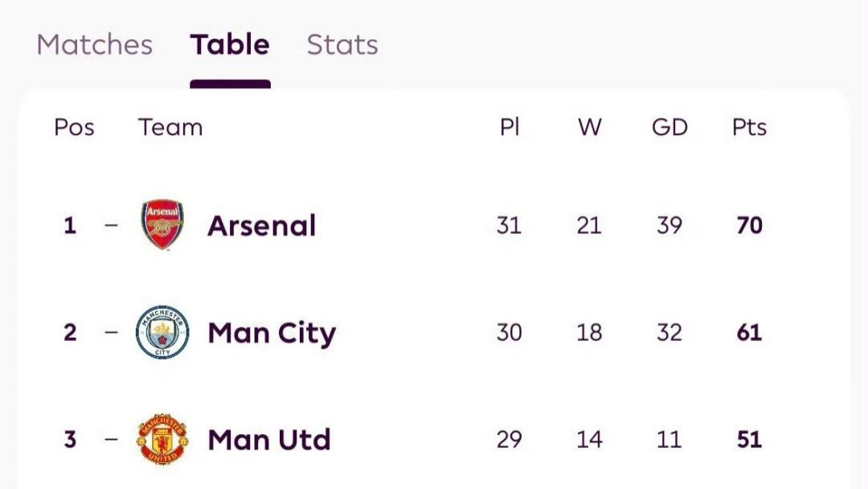Tap Arsenal's 70 points value

(x=749, y=225)
